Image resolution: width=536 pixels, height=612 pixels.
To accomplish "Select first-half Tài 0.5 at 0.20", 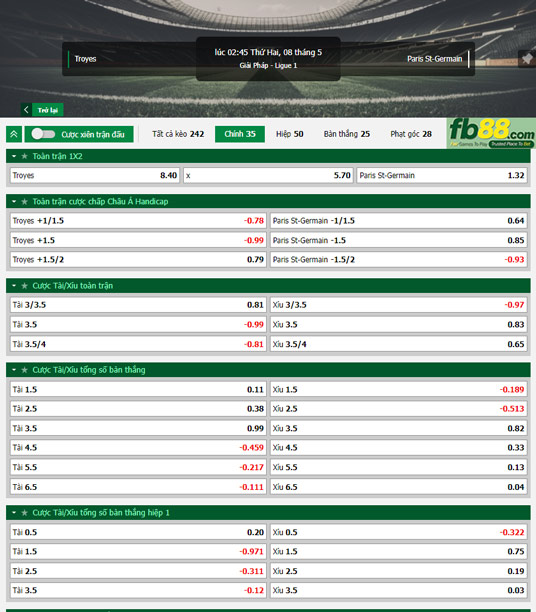I will (138, 532).
